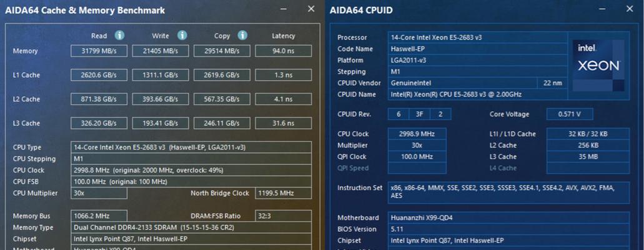Viewport: 644px width, 250px height.
Task: Click the Chipset field in CPUID window
Action: (x=508, y=241)
